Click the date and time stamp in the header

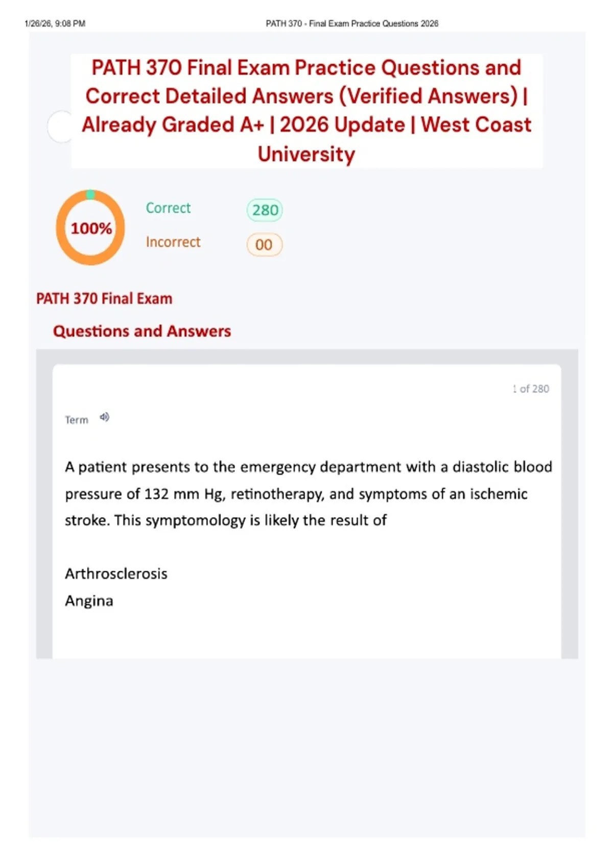tap(55, 23)
